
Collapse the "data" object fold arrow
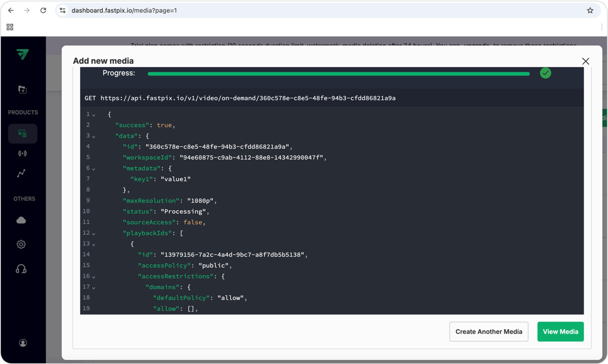[x=94, y=137]
